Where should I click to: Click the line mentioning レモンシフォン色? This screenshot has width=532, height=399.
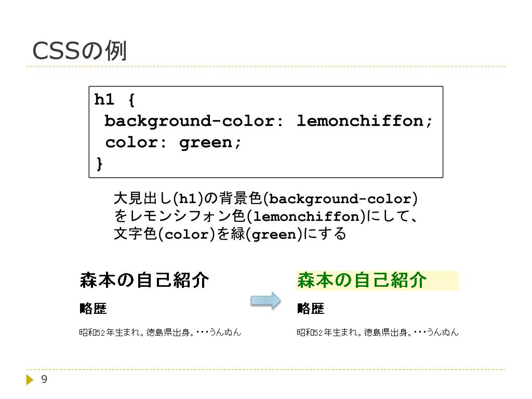[265, 216]
